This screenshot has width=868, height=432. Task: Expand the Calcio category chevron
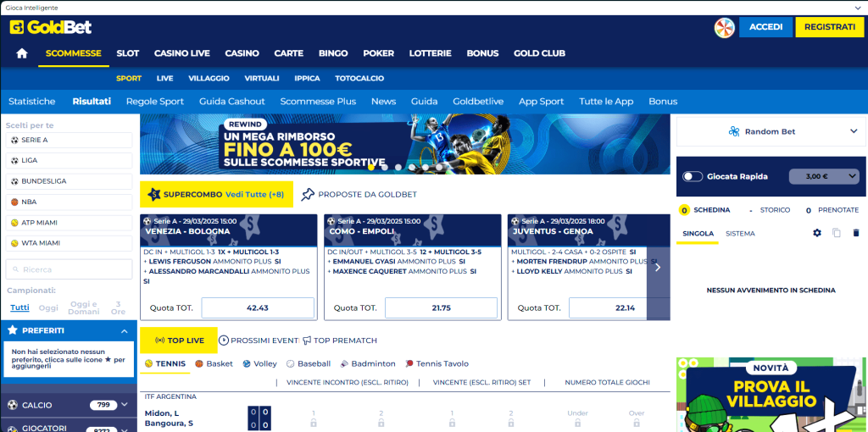coord(124,404)
